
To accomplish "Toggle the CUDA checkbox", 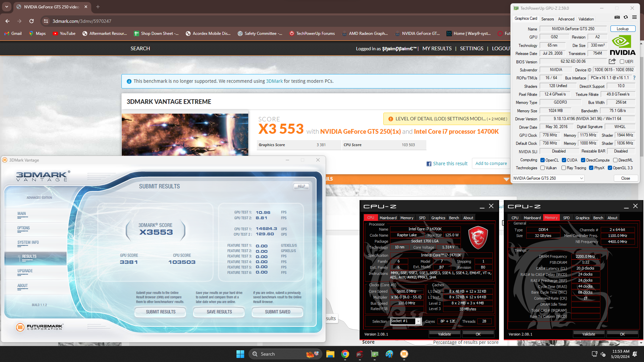I will (564, 160).
